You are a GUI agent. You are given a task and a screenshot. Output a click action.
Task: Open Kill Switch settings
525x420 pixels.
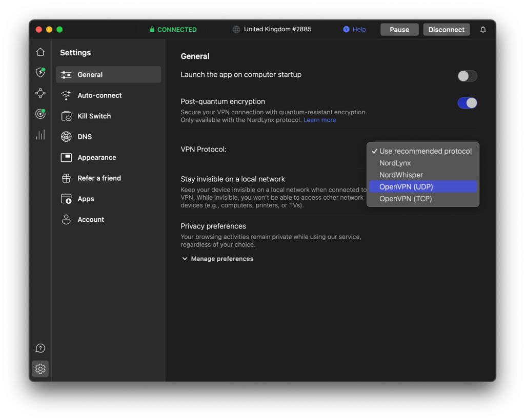[x=109, y=116]
